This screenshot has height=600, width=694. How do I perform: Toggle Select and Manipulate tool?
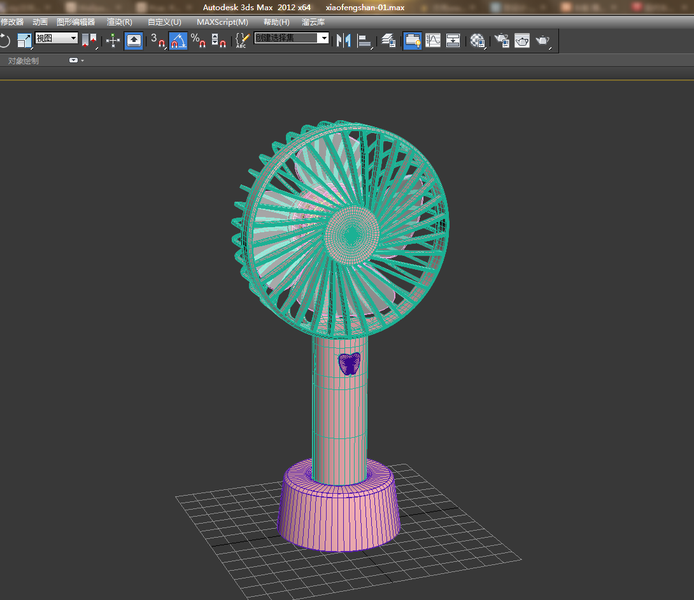point(113,40)
